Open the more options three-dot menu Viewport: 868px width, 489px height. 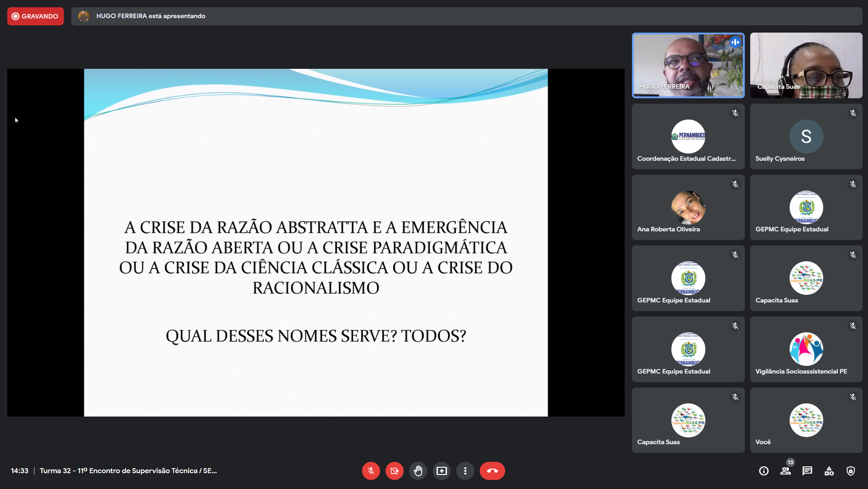click(x=465, y=471)
